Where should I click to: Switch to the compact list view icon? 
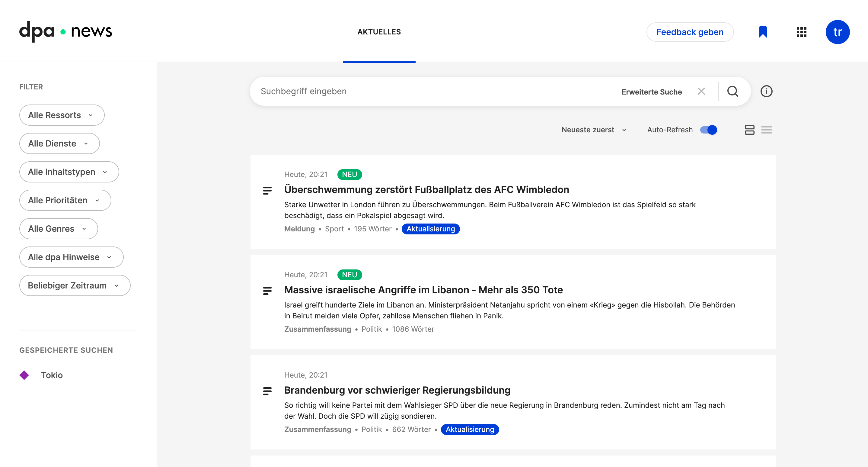766,130
